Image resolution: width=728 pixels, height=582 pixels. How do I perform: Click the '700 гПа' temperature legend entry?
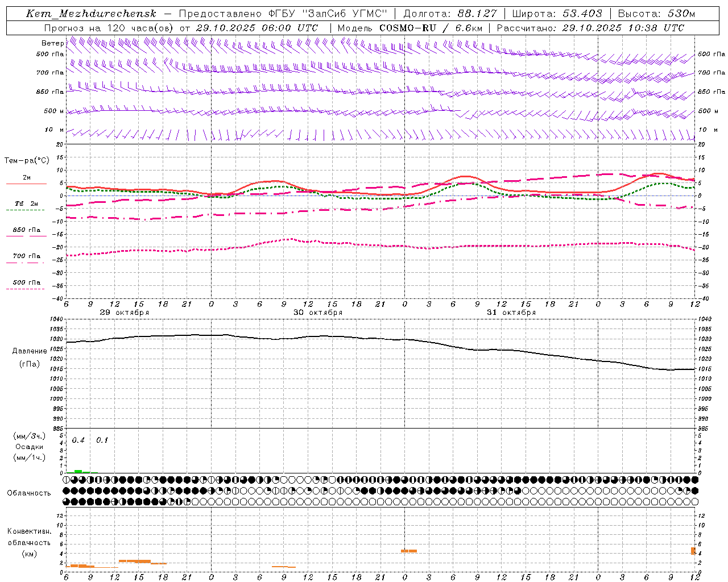click(x=27, y=256)
